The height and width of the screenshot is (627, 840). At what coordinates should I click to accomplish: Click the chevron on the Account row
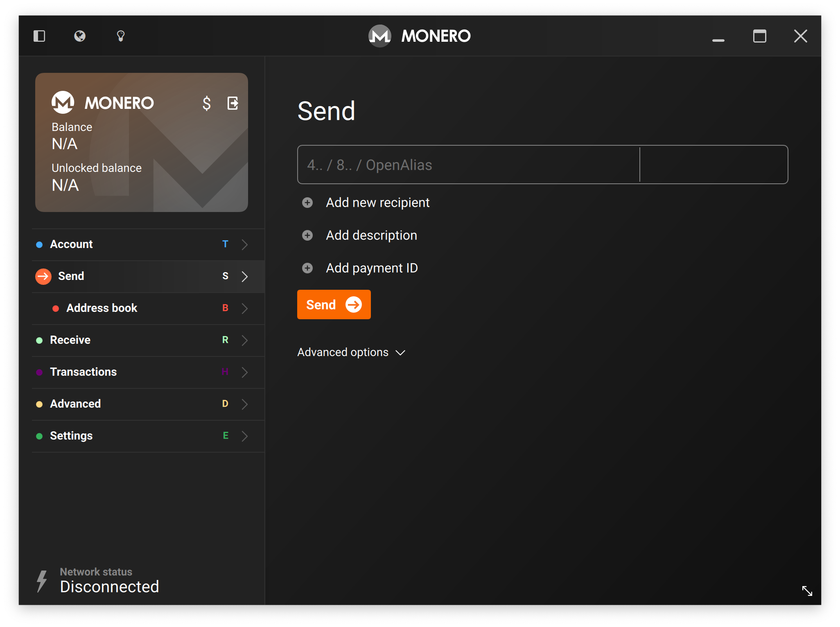(245, 244)
